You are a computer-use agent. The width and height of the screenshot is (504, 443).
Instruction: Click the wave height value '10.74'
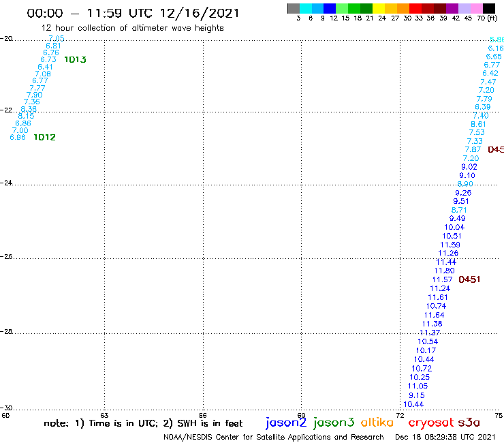click(x=436, y=306)
